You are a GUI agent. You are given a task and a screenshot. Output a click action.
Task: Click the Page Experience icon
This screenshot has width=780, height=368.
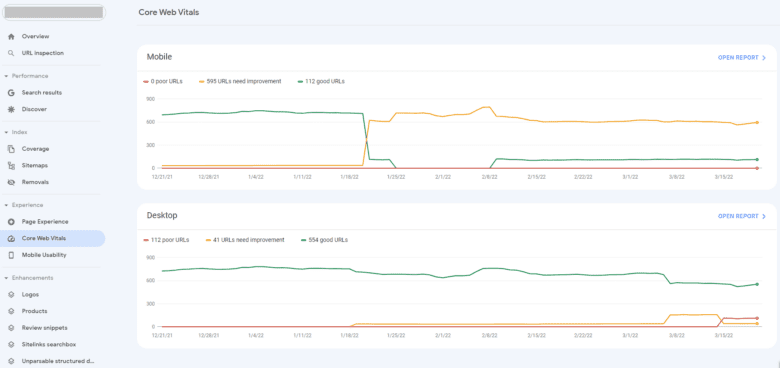(11, 222)
